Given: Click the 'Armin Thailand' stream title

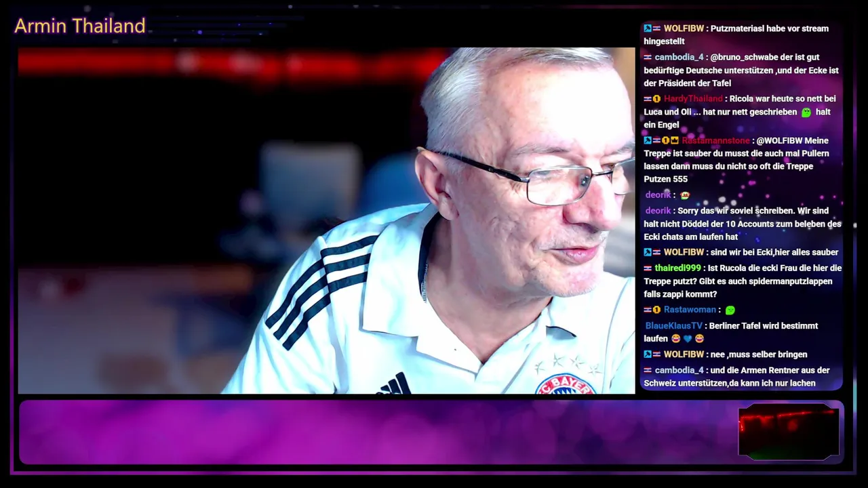Looking at the screenshot, I should [x=80, y=26].
